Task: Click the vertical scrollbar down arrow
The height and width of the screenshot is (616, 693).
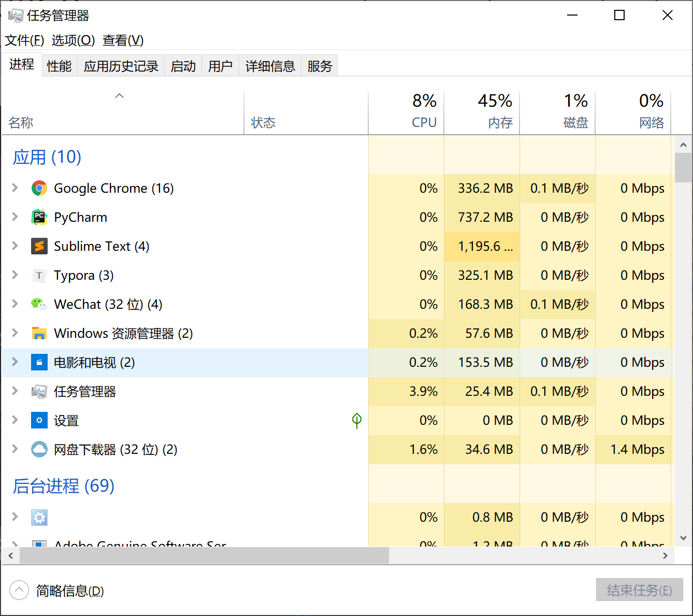Action: [x=683, y=538]
